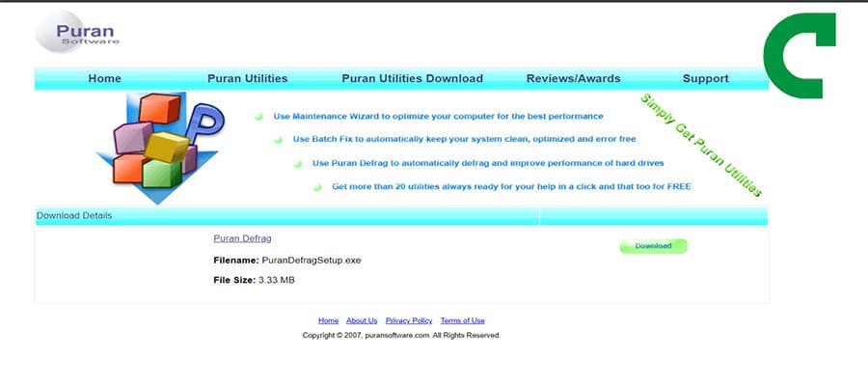The height and width of the screenshot is (386, 868).
Task: Click the Puran Software logo
Action: point(77,32)
